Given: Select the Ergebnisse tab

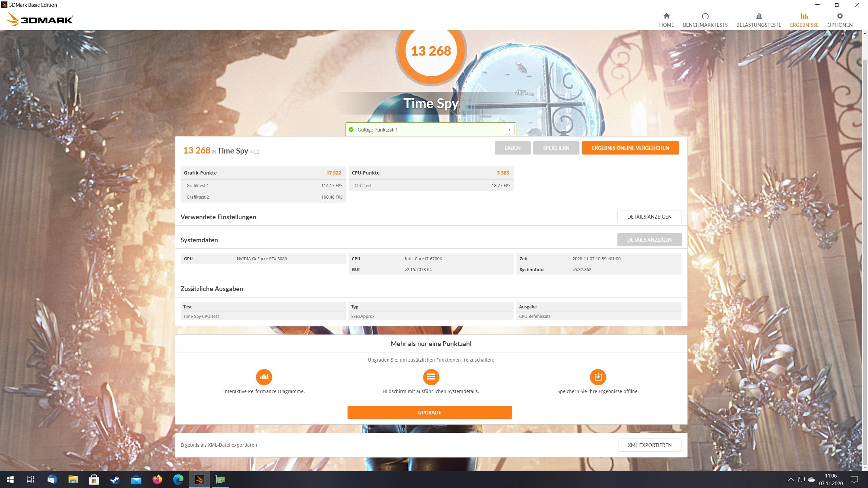Looking at the screenshot, I should point(804,20).
